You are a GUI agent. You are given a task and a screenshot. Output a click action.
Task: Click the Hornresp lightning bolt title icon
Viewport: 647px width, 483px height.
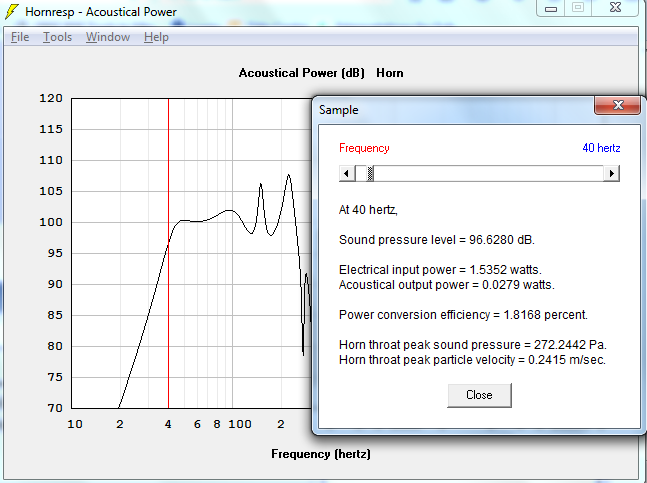click(12, 12)
